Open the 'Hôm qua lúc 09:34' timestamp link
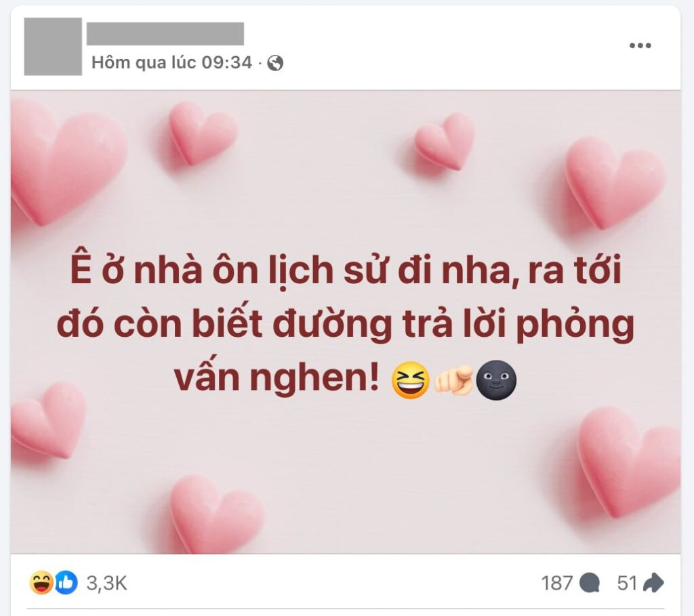694x616 pixels. pos(171,63)
